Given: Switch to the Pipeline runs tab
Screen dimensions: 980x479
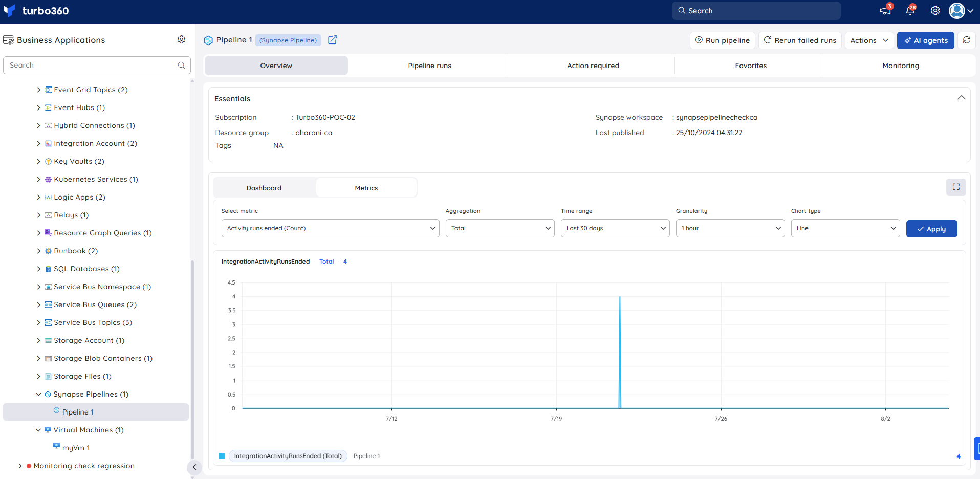Looking at the screenshot, I should 430,66.
